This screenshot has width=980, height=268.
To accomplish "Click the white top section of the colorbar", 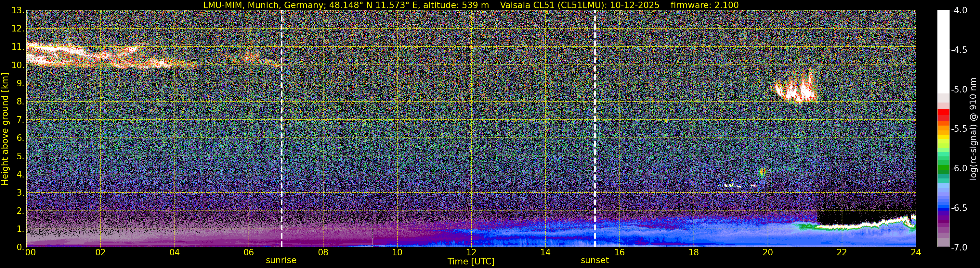I will (943, 52).
